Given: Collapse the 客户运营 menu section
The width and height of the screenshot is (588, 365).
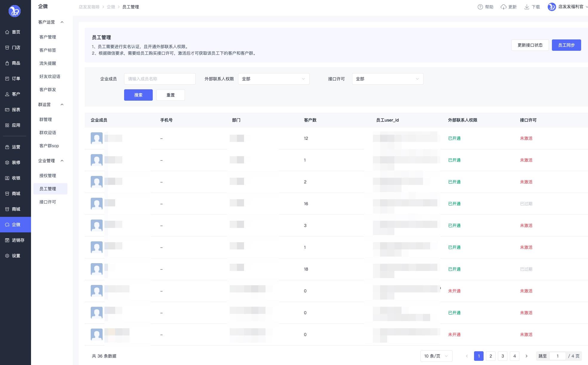Looking at the screenshot, I should [x=62, y=22].
